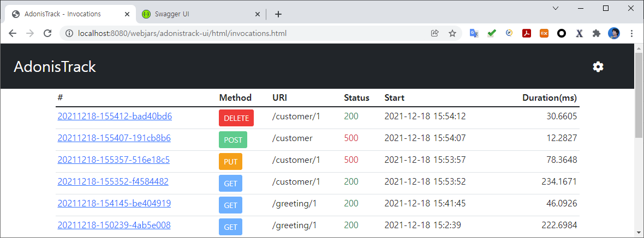
Task: Click the black circle extension icon
Action: click(x=562, y=34)
